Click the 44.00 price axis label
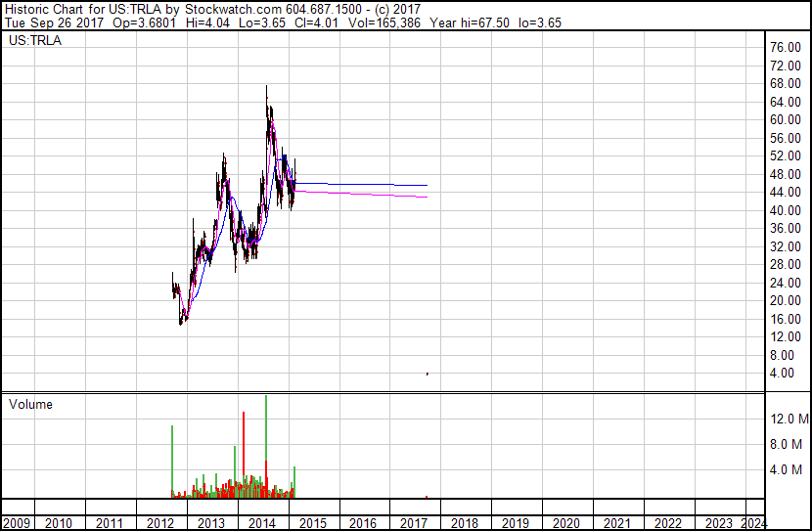The width and height of the screenshot is (812, 531). (785, 193)
